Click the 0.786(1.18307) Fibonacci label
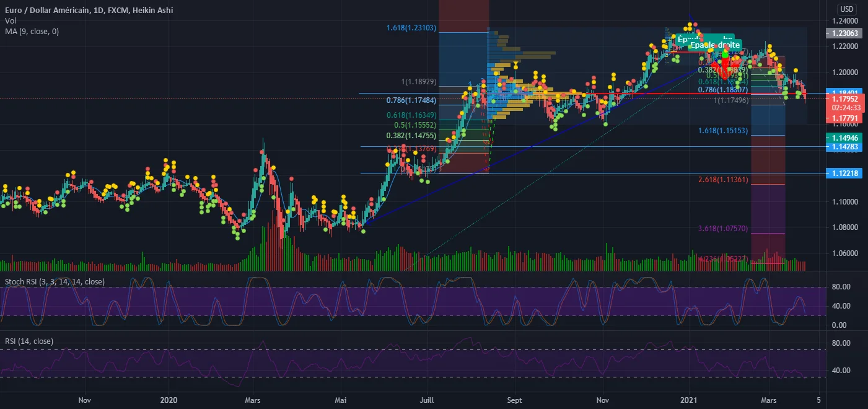Viewport: 868px width, 409px height. [724, 90]
